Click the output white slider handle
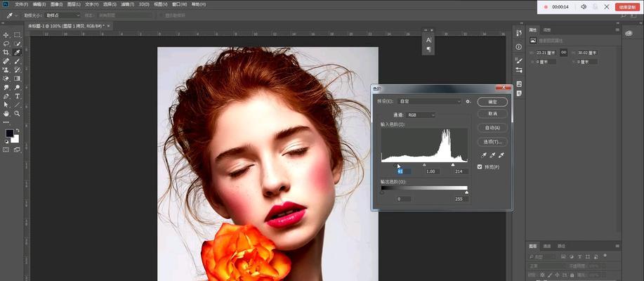This screenshot has width=644, height=281. click(x=466, y=192)
